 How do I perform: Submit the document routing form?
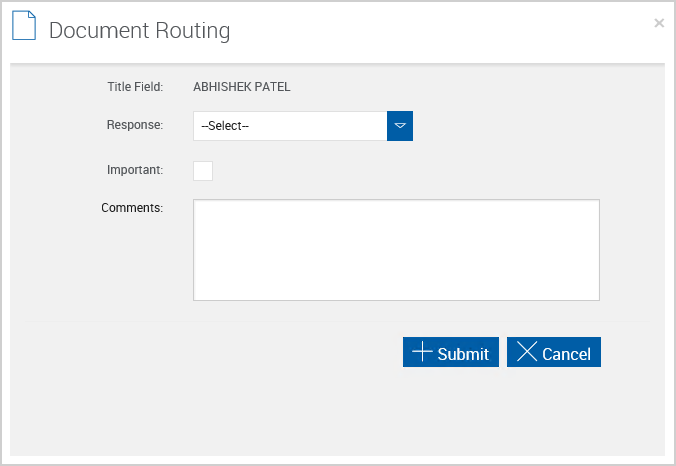coord(451,352)
